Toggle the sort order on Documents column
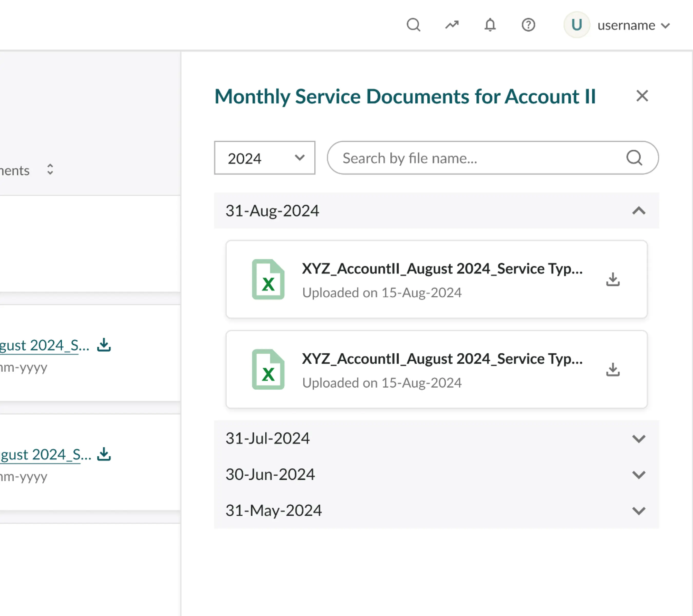Screen dimensions: 693x616 50,169
